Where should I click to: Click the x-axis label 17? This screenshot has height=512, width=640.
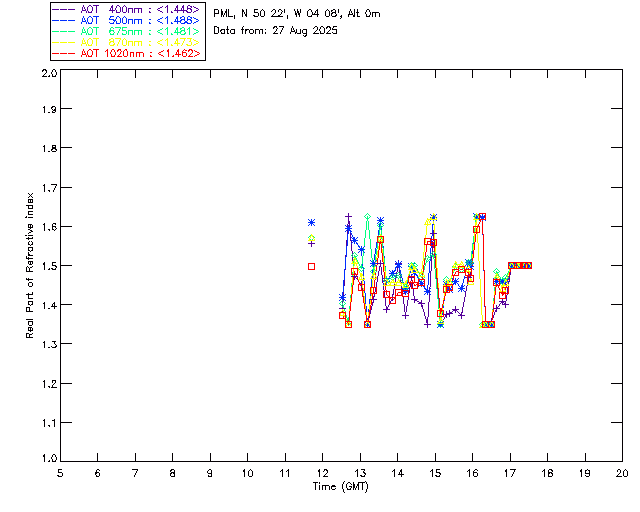tap(510, 473)
